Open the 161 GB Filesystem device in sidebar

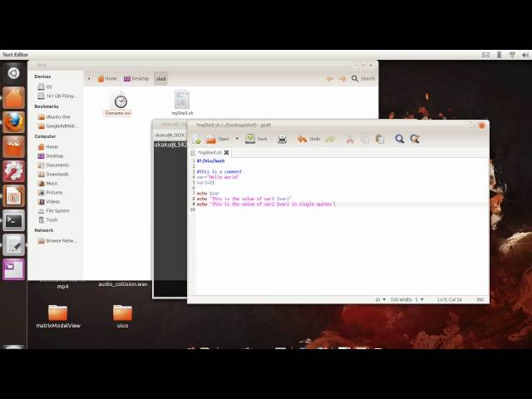point(56,96)
